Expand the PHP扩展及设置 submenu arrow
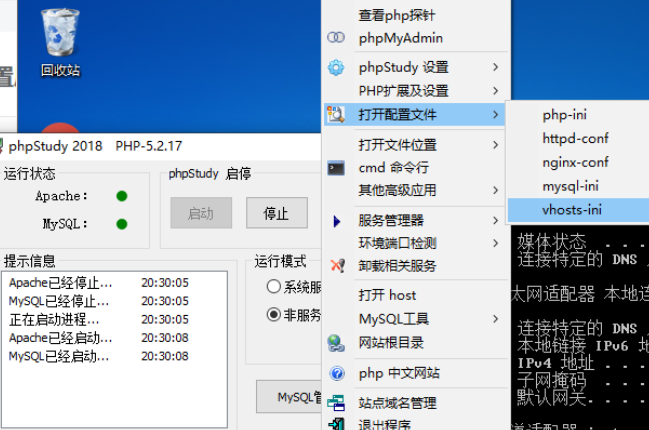This screenshot has height=430, width=649. coord(495,91)
